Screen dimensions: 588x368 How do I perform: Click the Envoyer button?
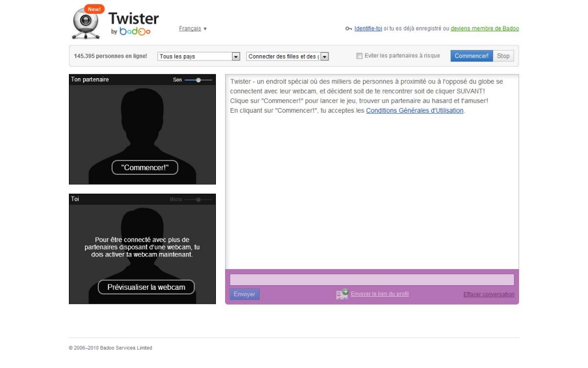pos(245,294)
